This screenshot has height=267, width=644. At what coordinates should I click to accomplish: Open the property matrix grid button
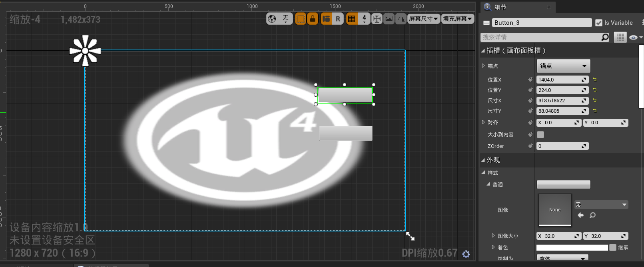tap(620, 37)
